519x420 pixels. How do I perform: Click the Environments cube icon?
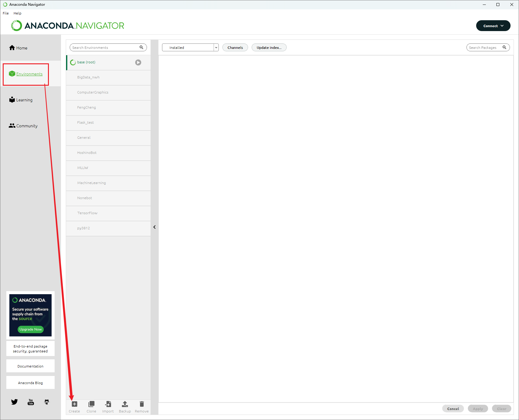click(12, 74)
